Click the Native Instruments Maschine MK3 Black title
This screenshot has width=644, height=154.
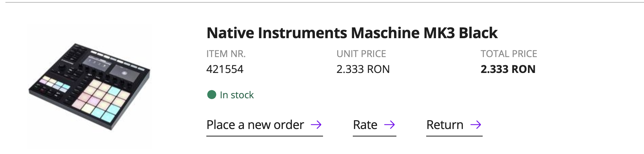tap(352, 33)
